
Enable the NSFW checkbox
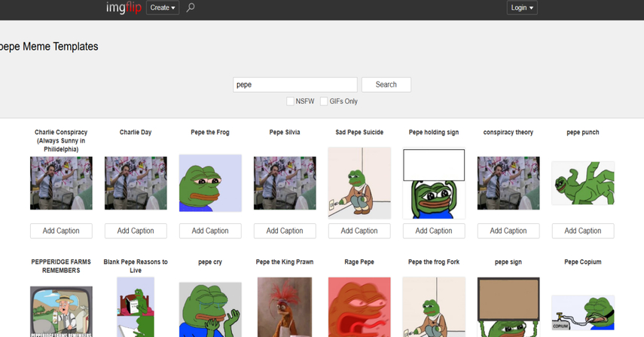(290, 101)
